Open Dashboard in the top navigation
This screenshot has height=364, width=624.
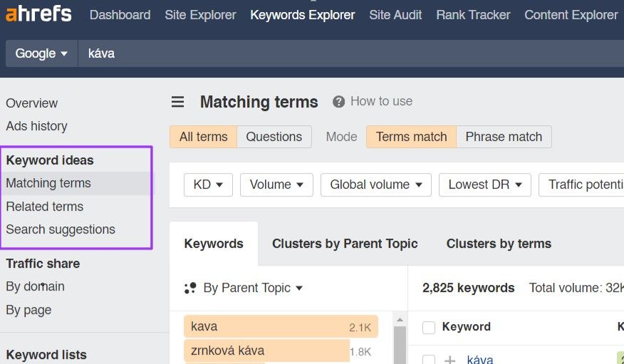click(x=120, y=15)
